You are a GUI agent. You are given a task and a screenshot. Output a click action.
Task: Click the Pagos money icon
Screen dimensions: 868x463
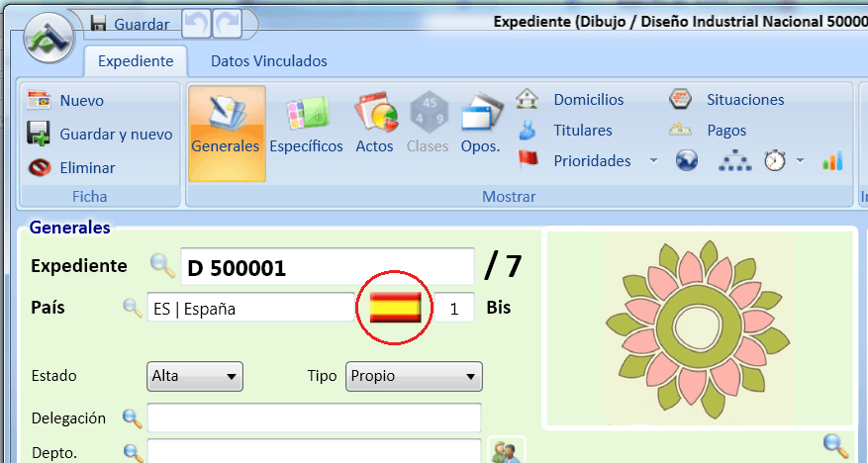(x=680, y=131)
